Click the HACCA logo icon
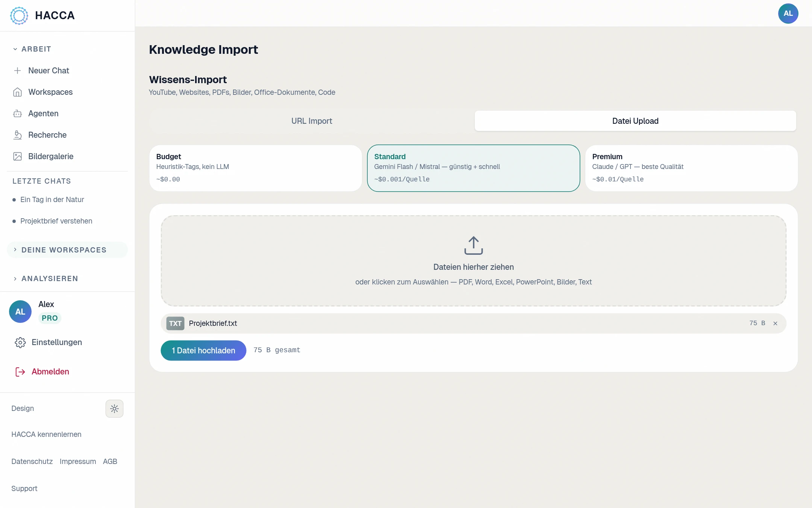 click(19, 15)
